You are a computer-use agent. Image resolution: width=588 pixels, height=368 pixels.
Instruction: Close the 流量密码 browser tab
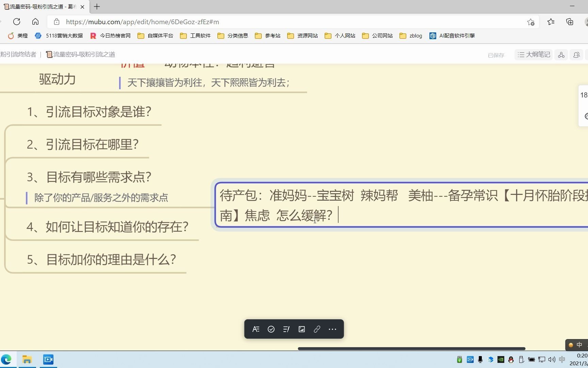[82, 7]
